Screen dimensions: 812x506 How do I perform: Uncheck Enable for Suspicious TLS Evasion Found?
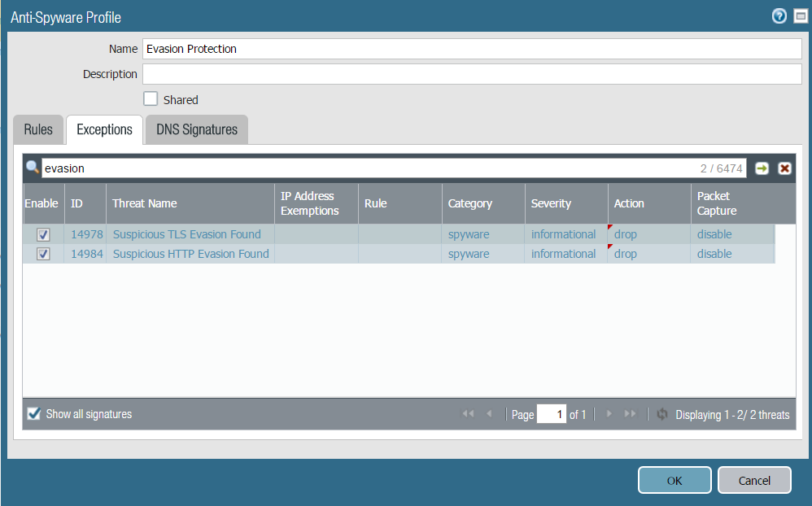point(44,234)
